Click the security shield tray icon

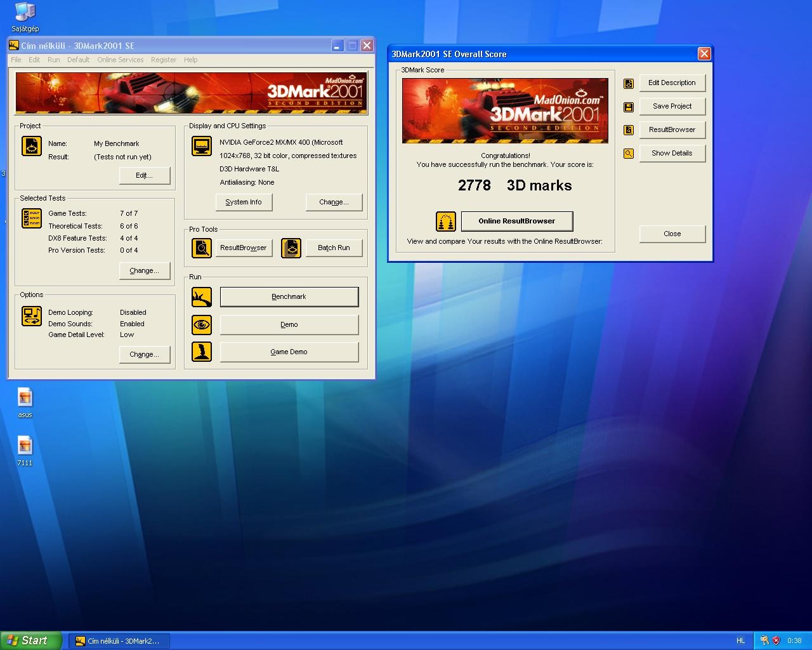pyautogui.click(x=776, y=640)
